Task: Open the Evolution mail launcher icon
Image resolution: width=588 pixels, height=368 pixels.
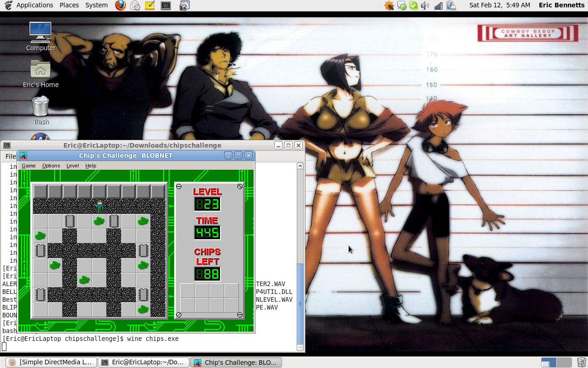Action: click(x=135, y=6)
